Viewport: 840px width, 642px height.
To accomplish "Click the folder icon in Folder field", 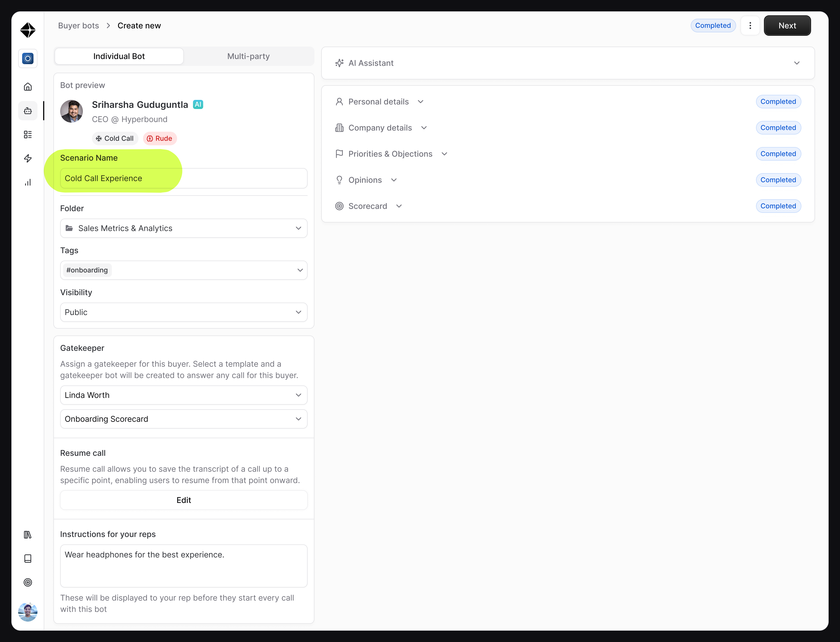I will (69, 228).
